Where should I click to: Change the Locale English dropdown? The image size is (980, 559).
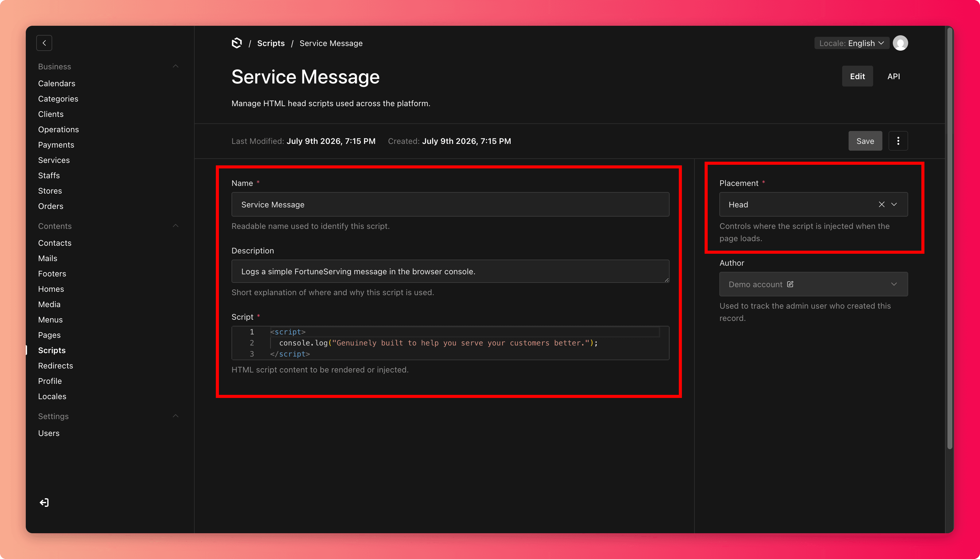tap(851, 43)
